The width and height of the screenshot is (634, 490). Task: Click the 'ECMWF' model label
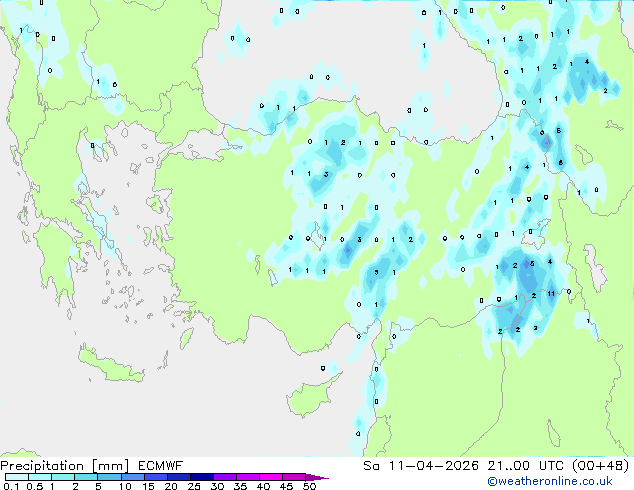(161, 466)
